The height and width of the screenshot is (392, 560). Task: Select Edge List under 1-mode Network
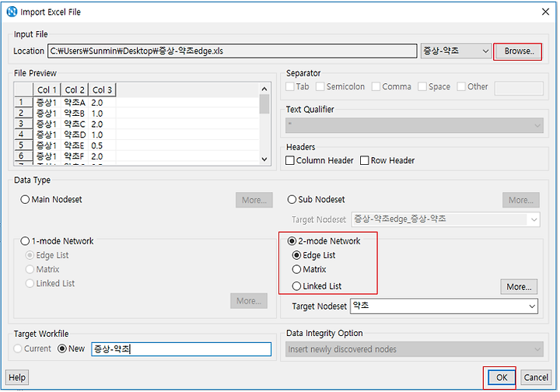click(x=30, y=256)
